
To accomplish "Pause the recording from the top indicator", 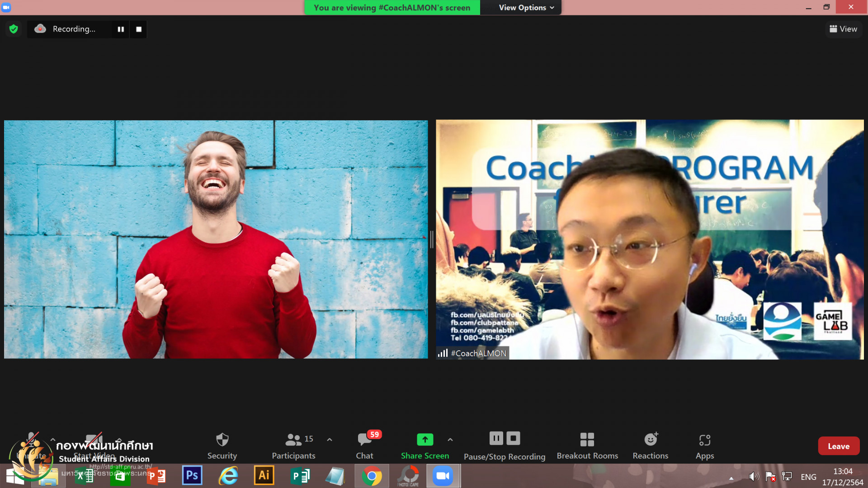I will pos(121,29).
